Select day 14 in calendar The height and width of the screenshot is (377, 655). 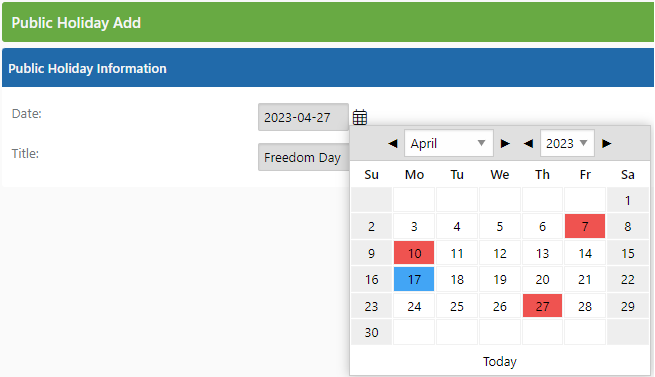[585, 253]
